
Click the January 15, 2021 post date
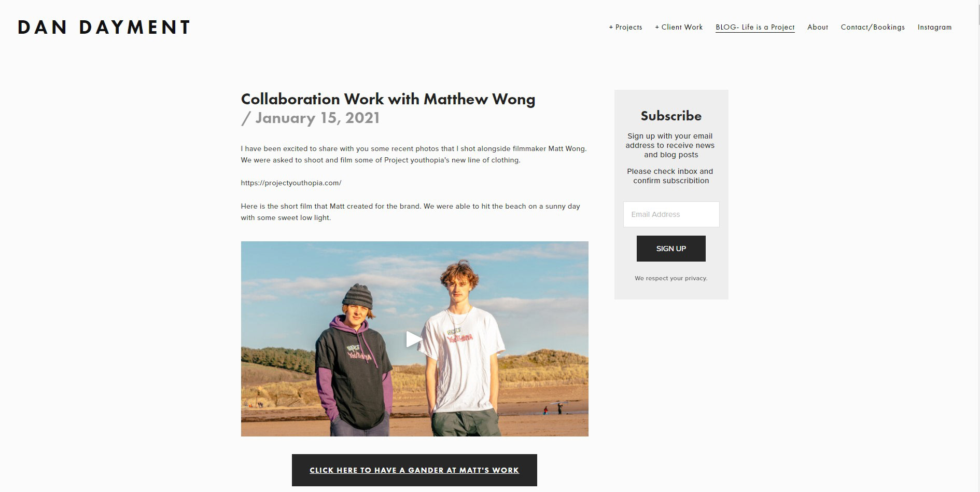(x=310, y=118)
